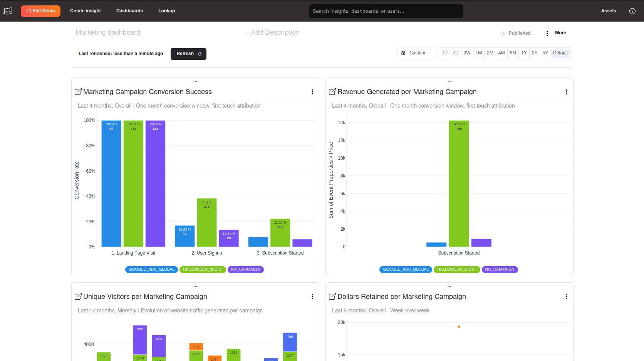Toggle HALLOWEEN_30OFF legend in Conversion chart
Viewport: 644px width, 361px height.
[x=203, y=270]
